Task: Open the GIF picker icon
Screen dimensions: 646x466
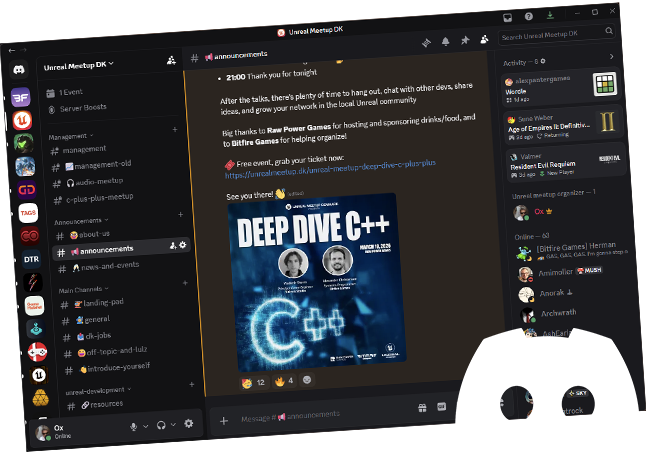Action: coord(442,406)
